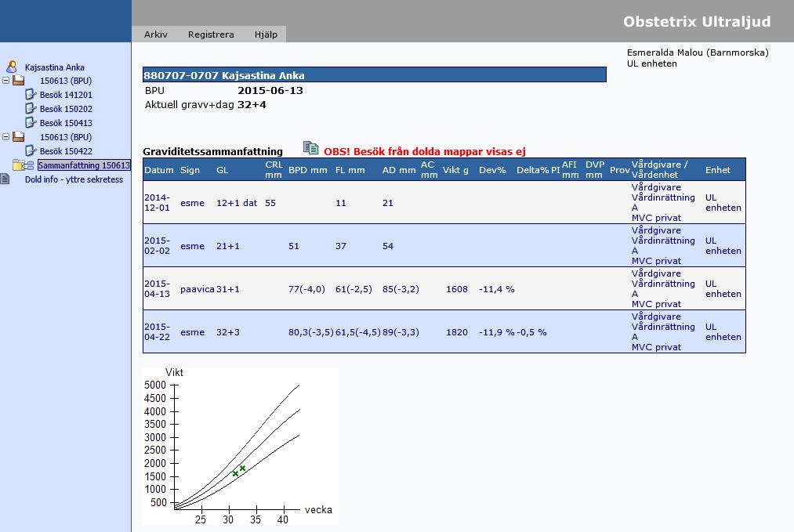794x532 pixels.
Task: Select the date cell 2015-04-22
Action: coord(157,331)
